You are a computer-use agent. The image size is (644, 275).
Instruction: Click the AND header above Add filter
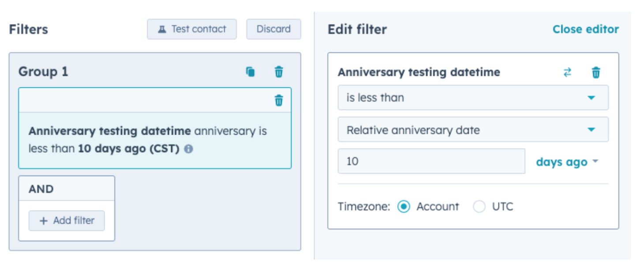click(x=67, y=189)
